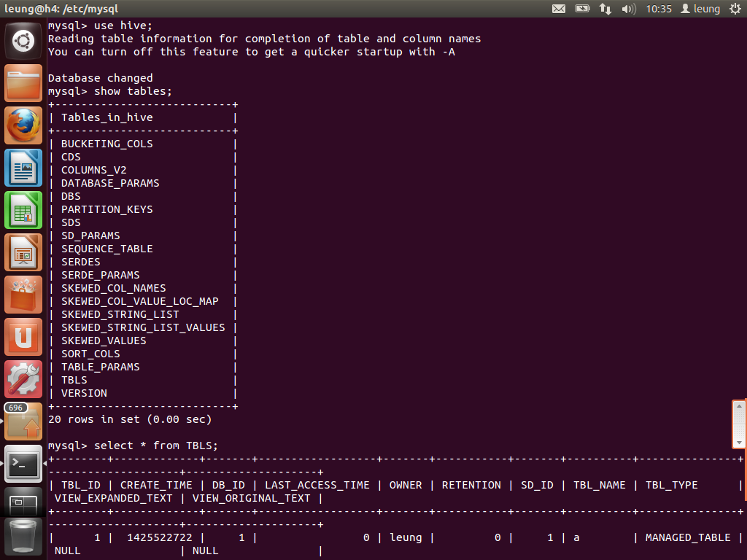Viewport: 747px width, 560px height.
Task: Focus the Terminal launcher icon
Action: click(x=23, y=464)
